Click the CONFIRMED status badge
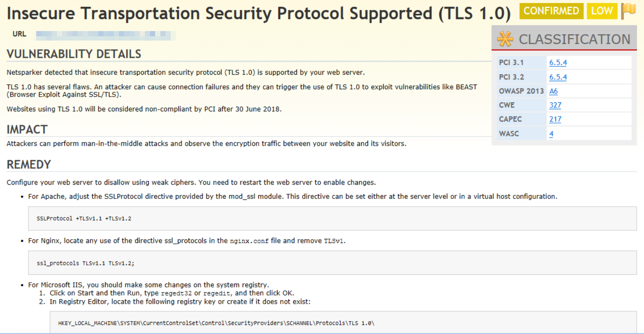 pyautogui.click(x=551, y=11)
